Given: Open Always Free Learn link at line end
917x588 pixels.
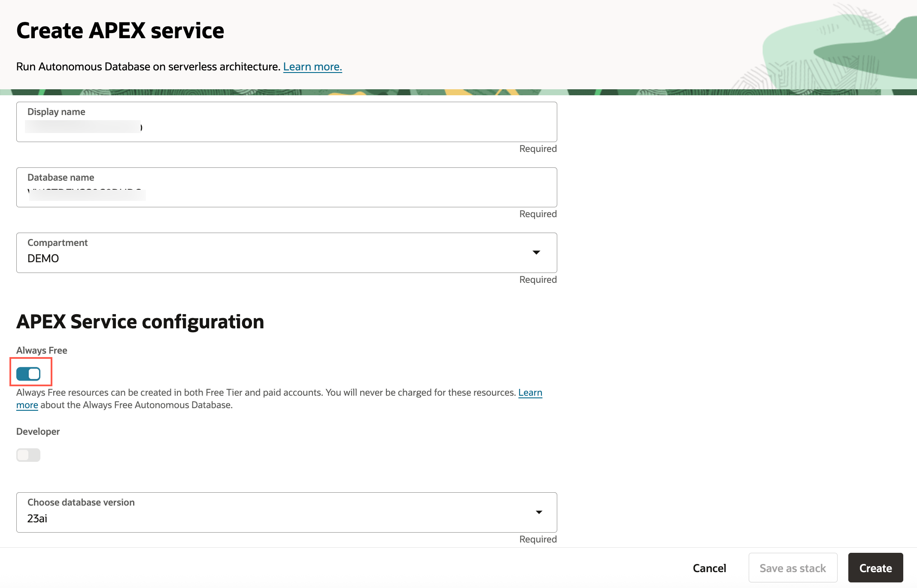Looking at the screenshot, I should click(x=530, y=392).
